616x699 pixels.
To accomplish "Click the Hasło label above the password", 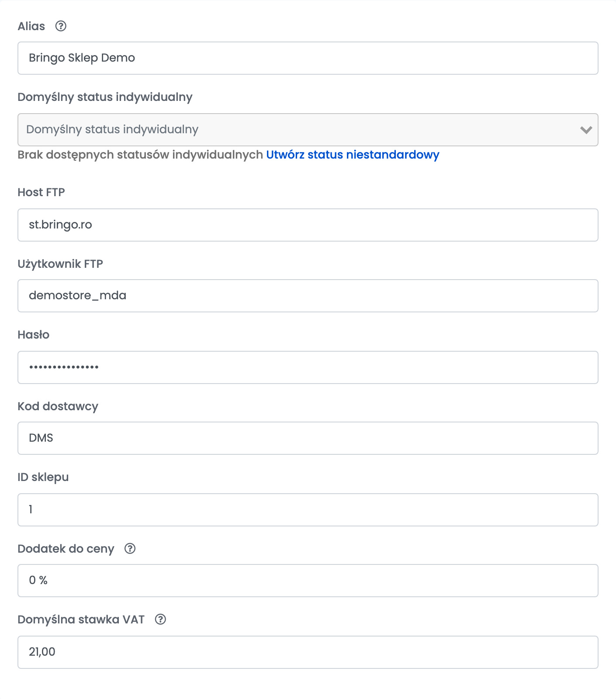I will [33, 335].
